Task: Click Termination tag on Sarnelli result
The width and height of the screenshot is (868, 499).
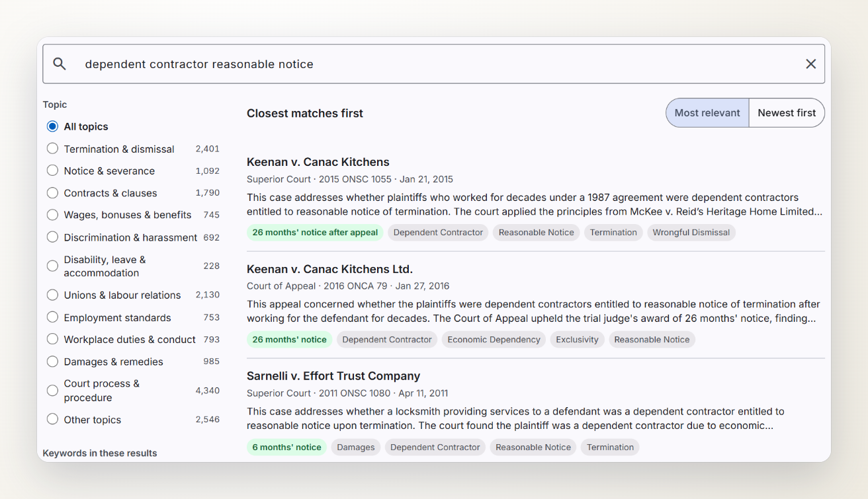Action: pos(610,447)
